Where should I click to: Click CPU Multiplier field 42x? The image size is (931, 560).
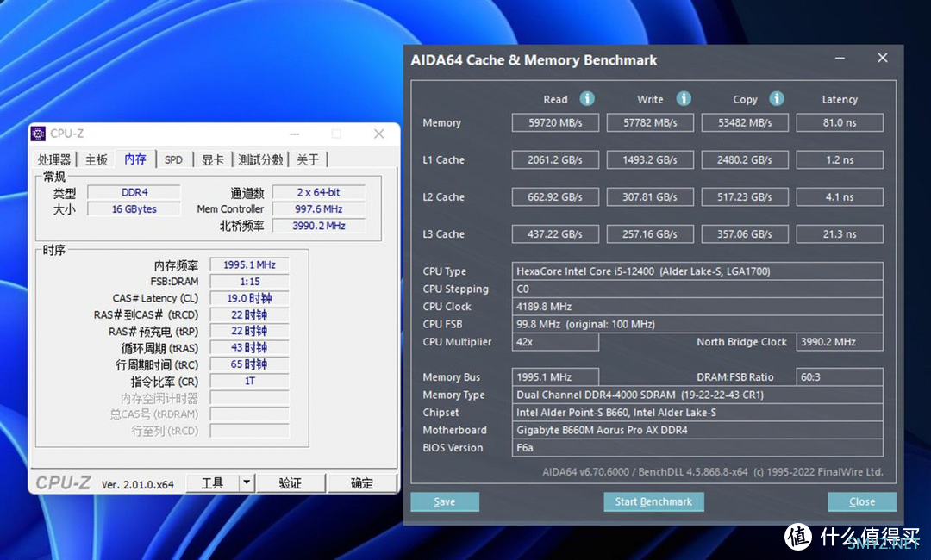pos(555,342)
